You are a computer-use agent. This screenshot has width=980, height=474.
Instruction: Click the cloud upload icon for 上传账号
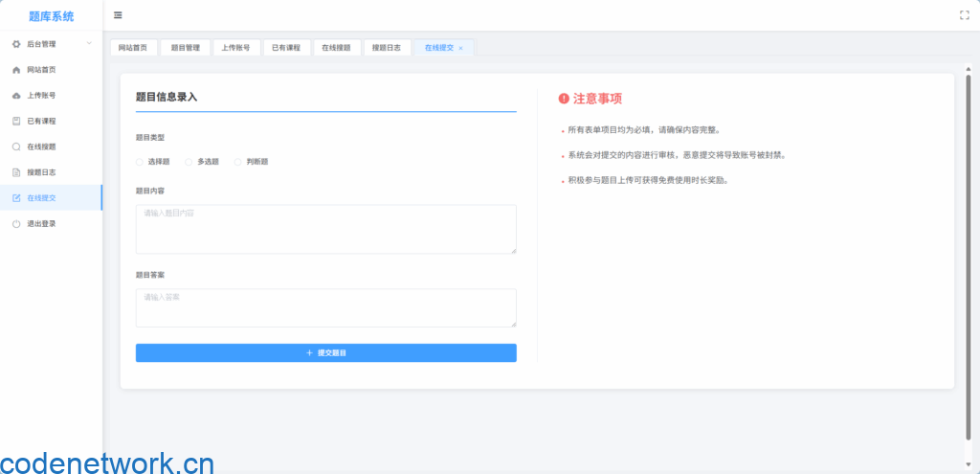[16, 96]
